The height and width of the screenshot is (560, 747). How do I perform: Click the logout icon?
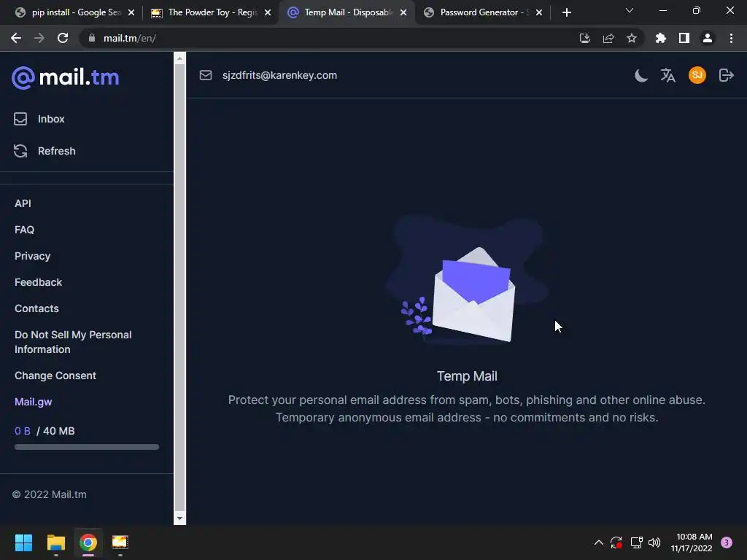tap(726, 75)
